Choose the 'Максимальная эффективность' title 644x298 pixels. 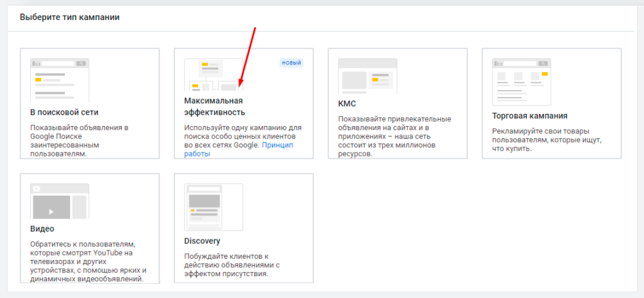coord(214,106)
